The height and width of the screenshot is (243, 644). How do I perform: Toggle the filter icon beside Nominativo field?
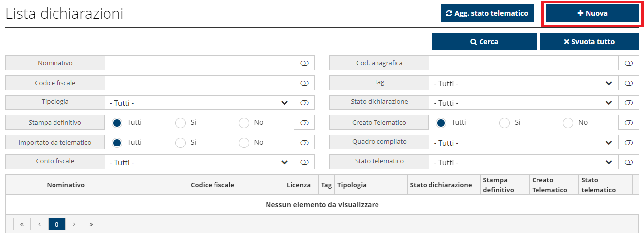[304, 63]
